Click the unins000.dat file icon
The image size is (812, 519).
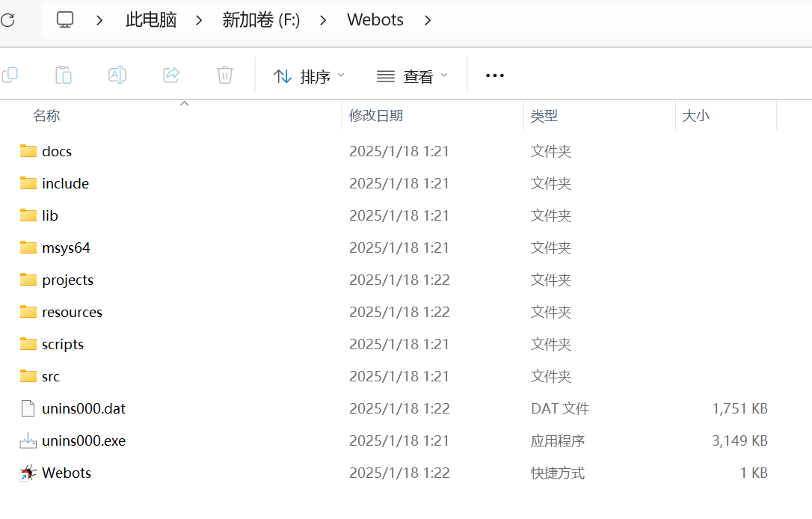coord(28,408)
